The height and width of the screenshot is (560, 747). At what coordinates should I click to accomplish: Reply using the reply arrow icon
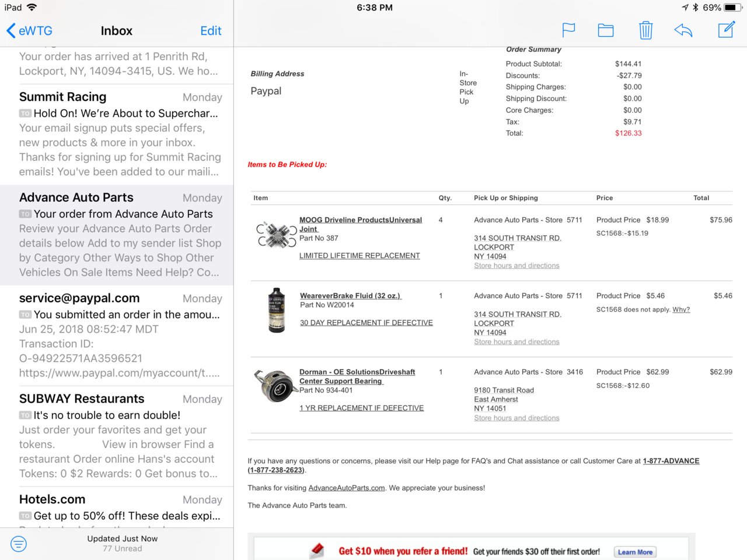[x=683, y=30]
